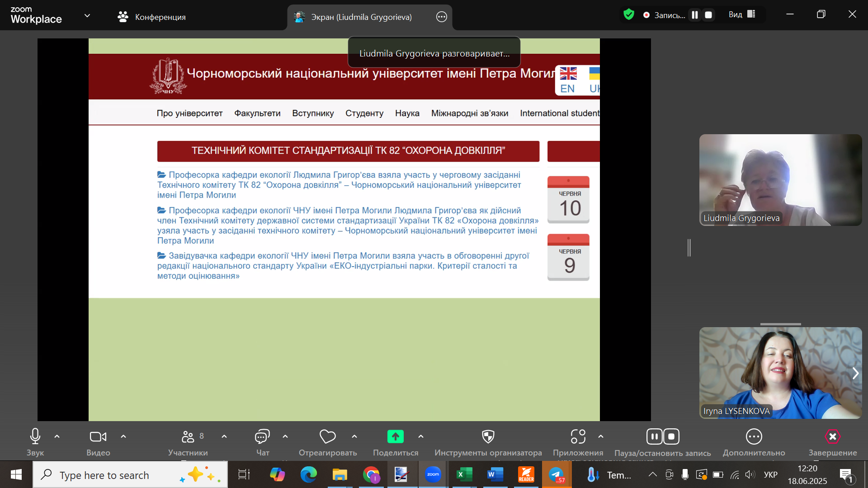Viewport: 868px width, 488px height.
Task: Switch site language to EN flag
Action: (x=568, y=80)
